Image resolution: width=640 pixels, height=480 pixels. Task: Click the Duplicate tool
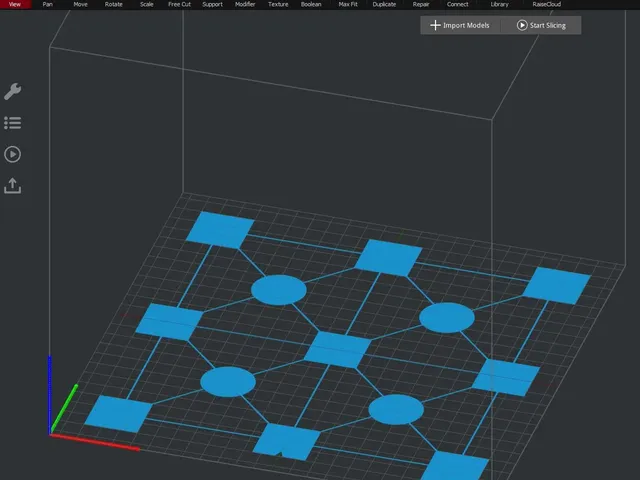(x=384, y=4)
